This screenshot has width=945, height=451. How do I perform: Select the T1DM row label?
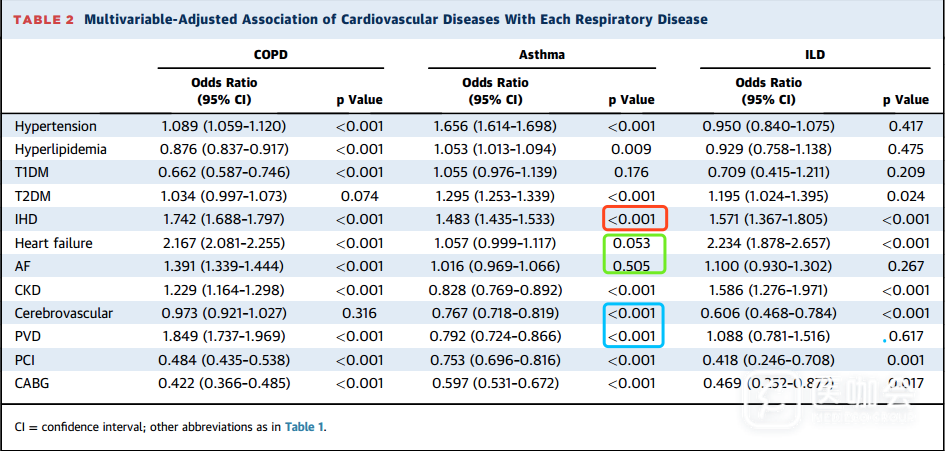[34, 172]
